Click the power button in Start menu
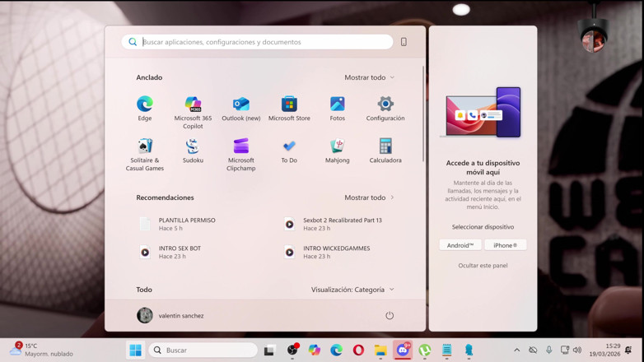 point(390,315)
